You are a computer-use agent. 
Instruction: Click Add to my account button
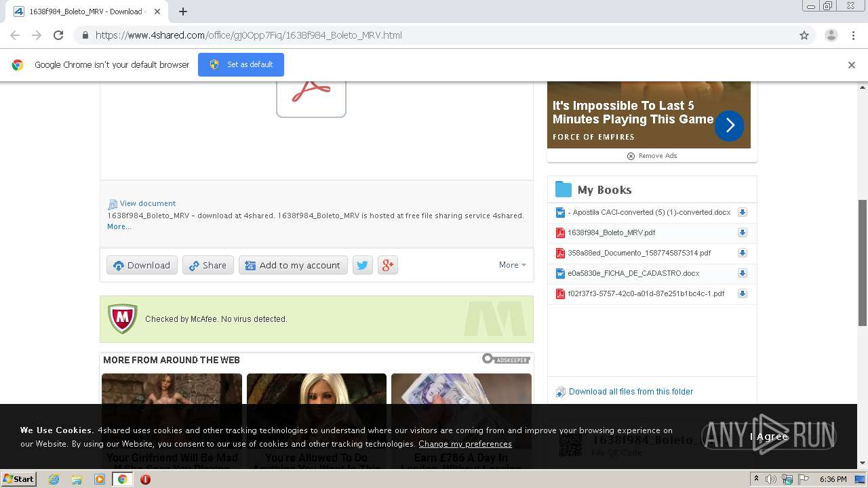pos(293,265)
